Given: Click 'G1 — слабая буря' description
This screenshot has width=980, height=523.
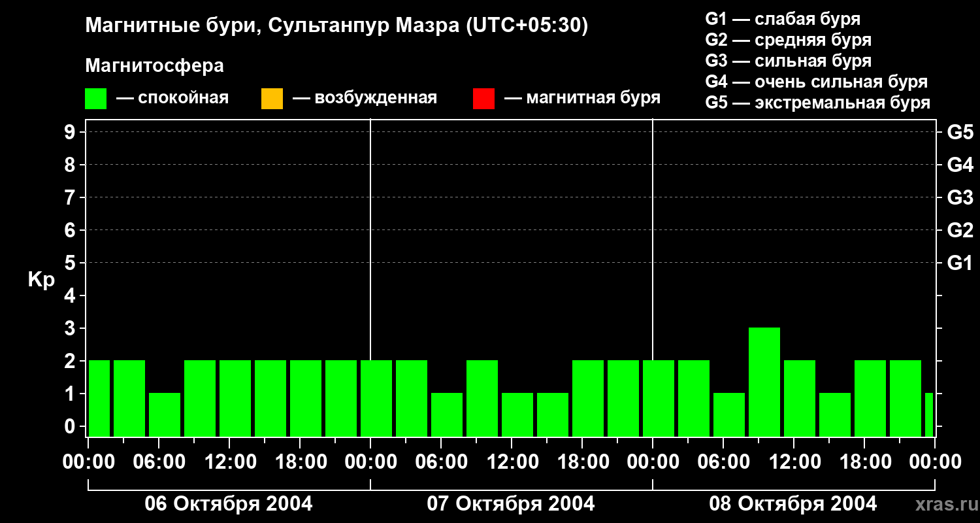Looking at the screenshot, I should coord(783,19).
